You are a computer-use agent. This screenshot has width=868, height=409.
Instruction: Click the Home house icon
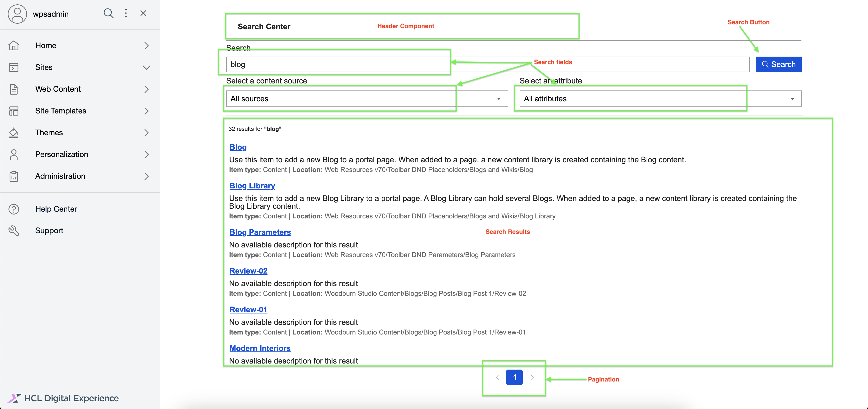14,45
